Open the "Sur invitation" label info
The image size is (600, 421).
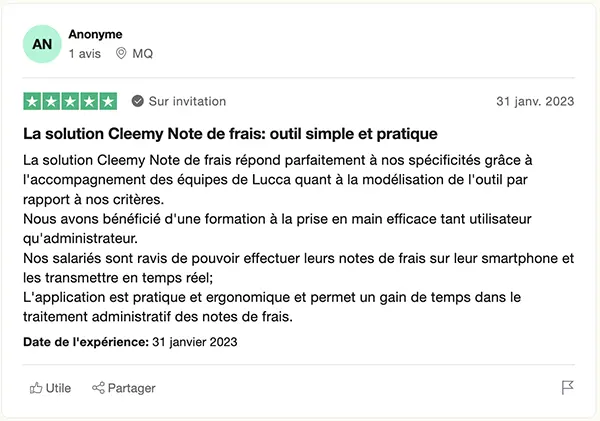tap(187, 101)
